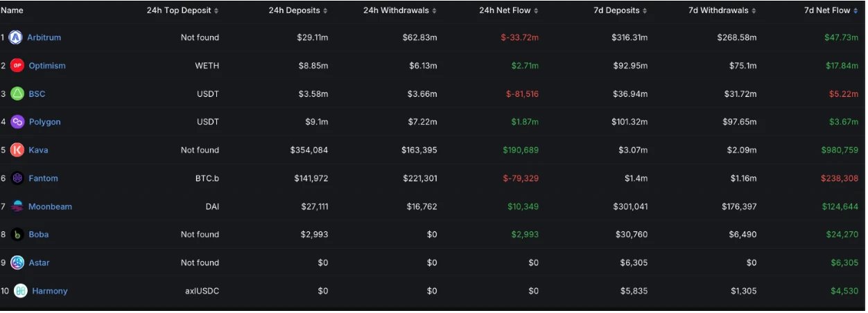
Task: Click the Fantom logo icon
Action: 17,178
